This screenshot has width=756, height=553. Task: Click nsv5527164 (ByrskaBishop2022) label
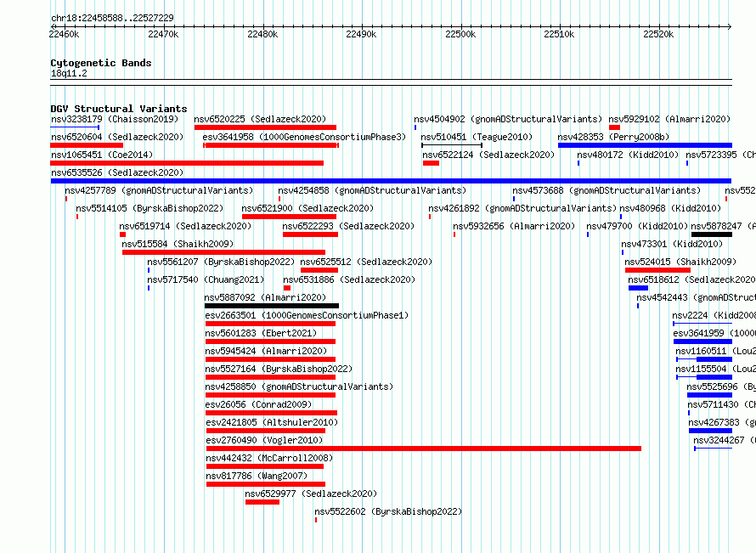(279, 369)
